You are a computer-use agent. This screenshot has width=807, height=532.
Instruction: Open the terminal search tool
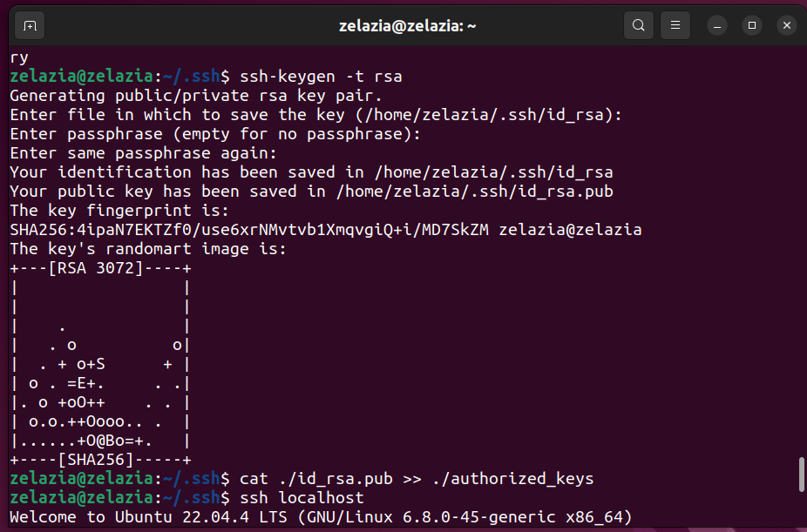638,25
